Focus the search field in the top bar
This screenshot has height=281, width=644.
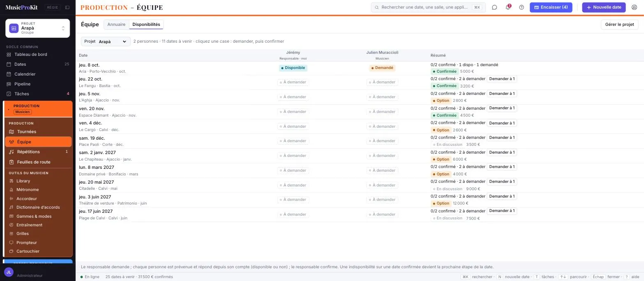[x=428, y=7]
